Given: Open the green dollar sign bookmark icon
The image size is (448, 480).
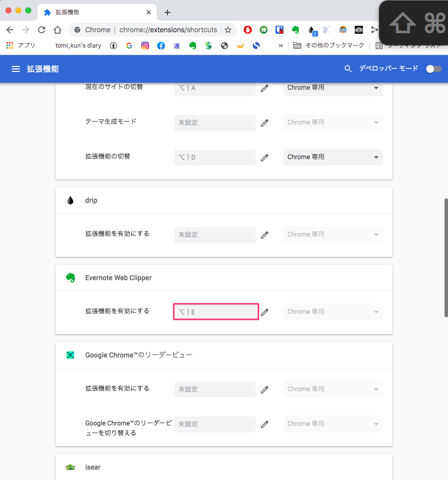Looking at the screenshot, I should 209,46.
